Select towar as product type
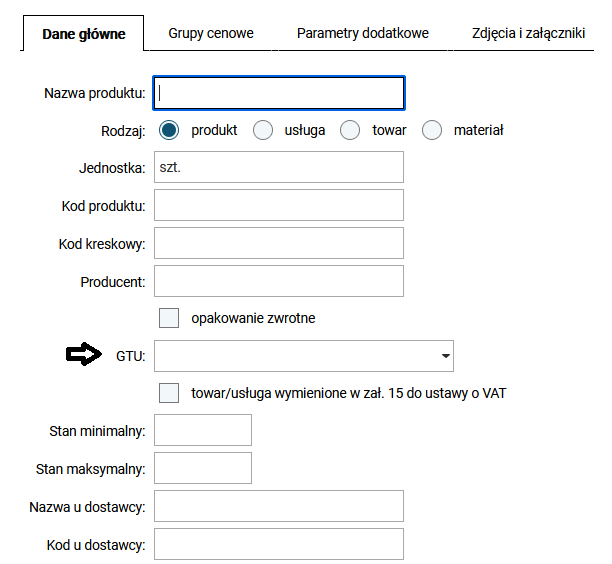 (350, 130)
